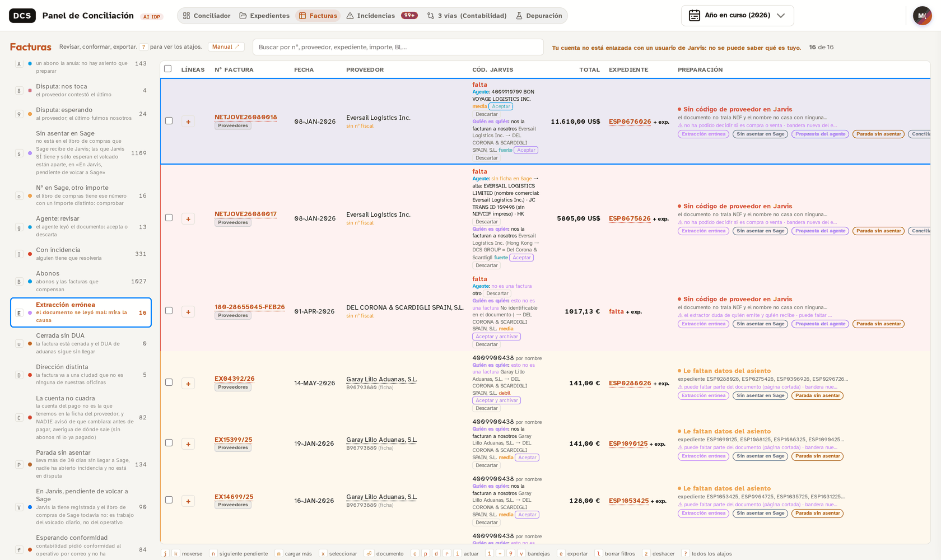941x560 pixels.
Task: Select the Abonos filter
Action: (81, 281)
